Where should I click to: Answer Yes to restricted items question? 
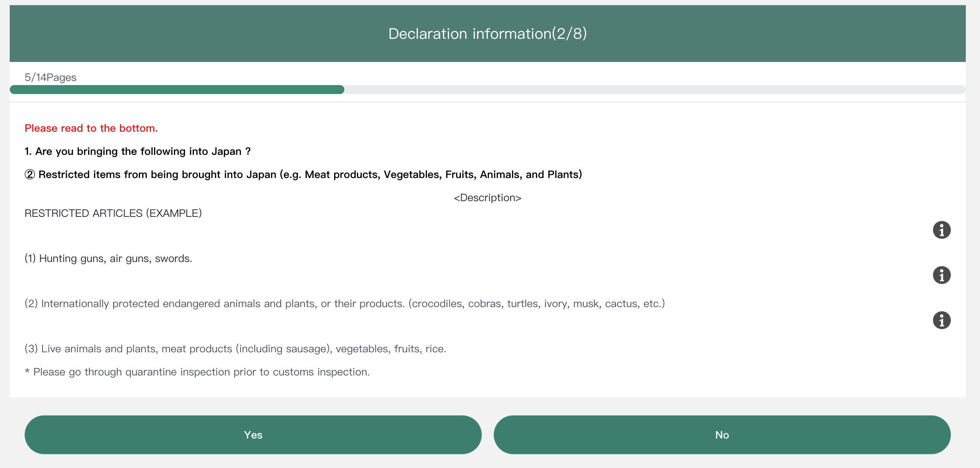tap(253, 434)
